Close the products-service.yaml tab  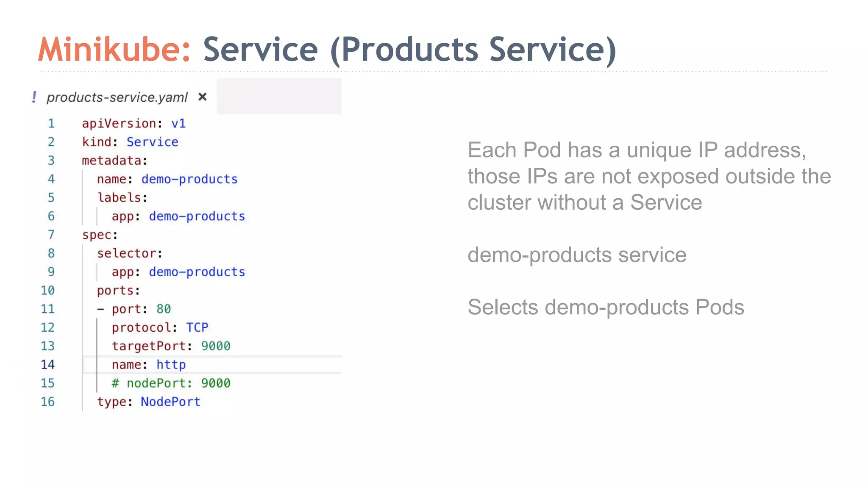tap(203, 97)
